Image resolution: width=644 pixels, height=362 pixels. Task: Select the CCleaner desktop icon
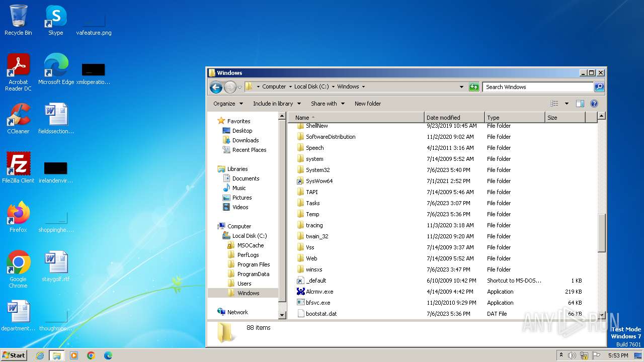tap(18, 119)
